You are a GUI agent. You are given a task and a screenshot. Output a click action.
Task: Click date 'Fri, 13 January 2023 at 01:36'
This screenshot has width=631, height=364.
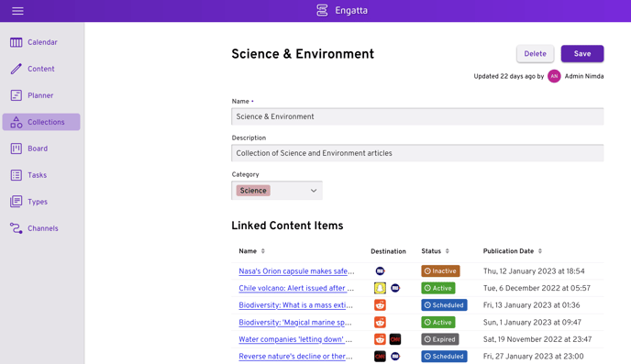point(531,305)
